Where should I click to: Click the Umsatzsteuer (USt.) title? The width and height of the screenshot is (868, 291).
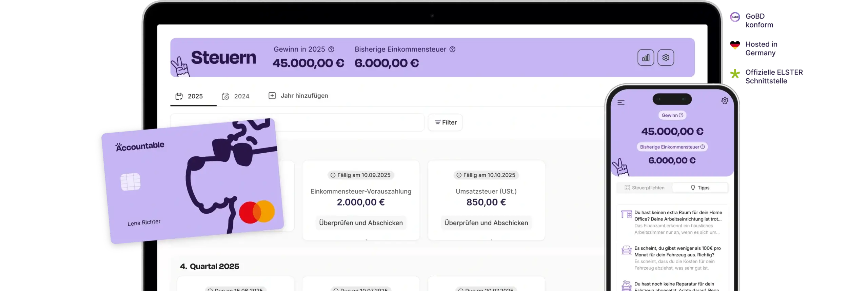486,191
